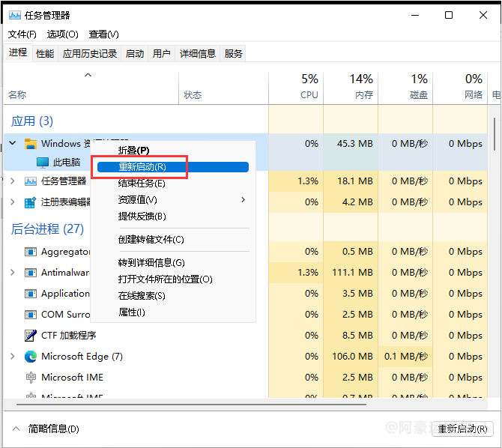The width and height of the screenshot is (502, 448).
Task: Switch to the 性能 tab
Action: [45, 53]
